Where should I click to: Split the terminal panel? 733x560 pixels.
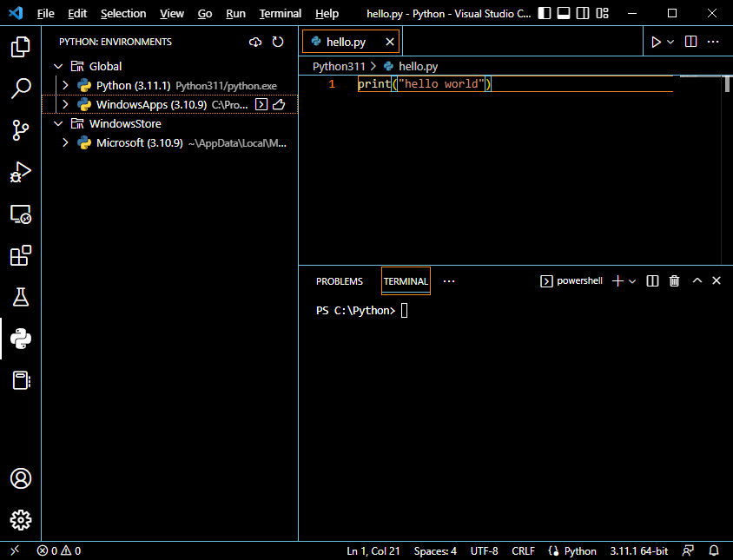pyautogui.click(x=652, y=281)
